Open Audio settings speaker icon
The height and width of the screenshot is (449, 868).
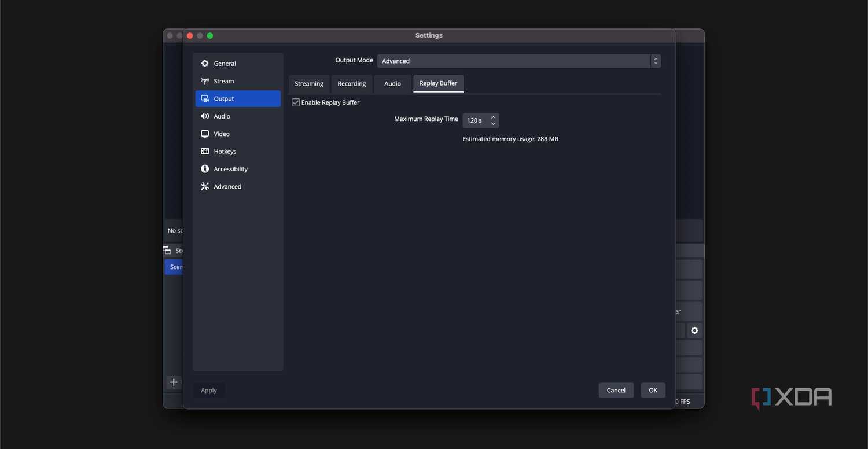tap(205, 116)
